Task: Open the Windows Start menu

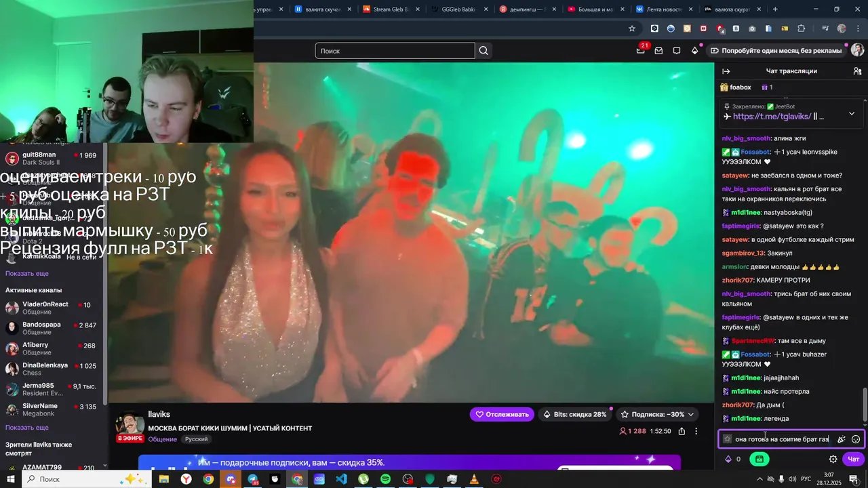Action: [x=9, y=479]
